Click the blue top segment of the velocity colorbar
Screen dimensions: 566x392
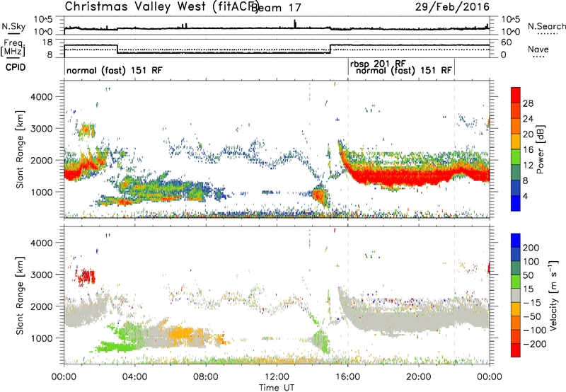(516, 241)
